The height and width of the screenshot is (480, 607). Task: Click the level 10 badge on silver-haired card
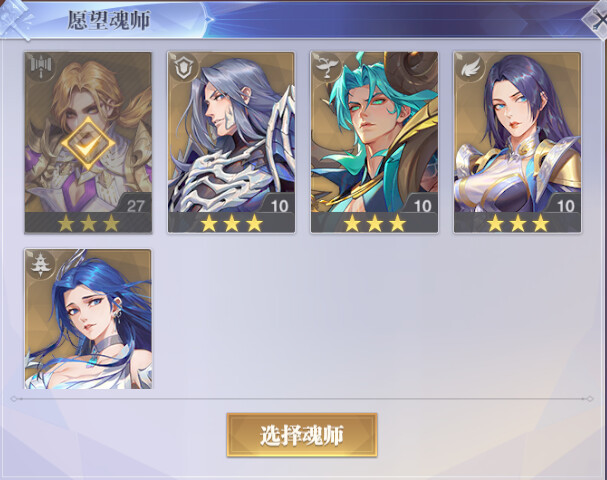(x=278, y=204)
